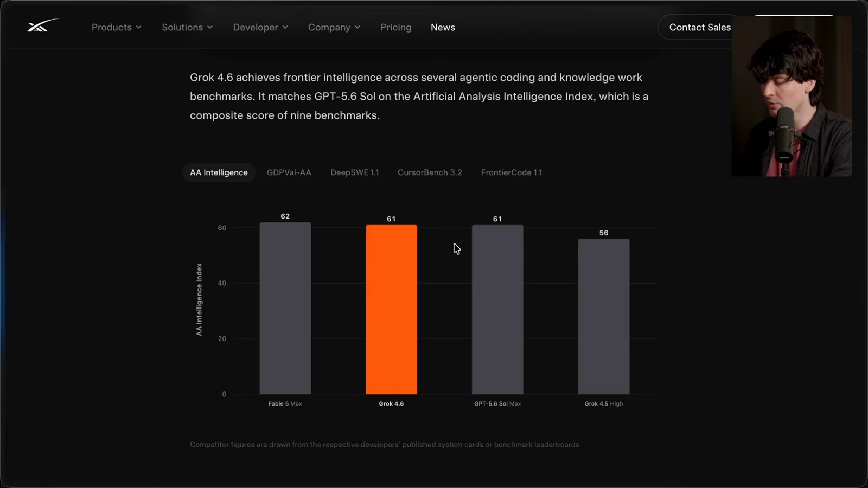The image size is (868, 488).
Task: Switch to the DeepSWE 1.1 tab
Action: (355, 172)
